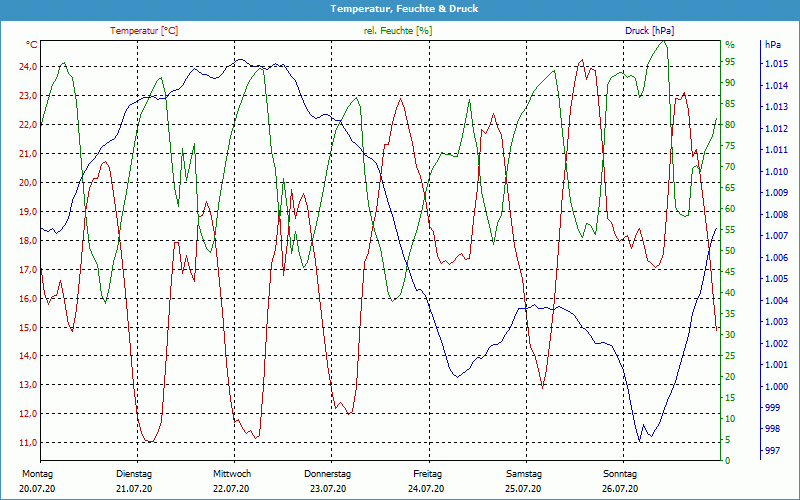Click the '70' humidity axis value
Viewport: 800px width, 500px height.
pos(730,167)
